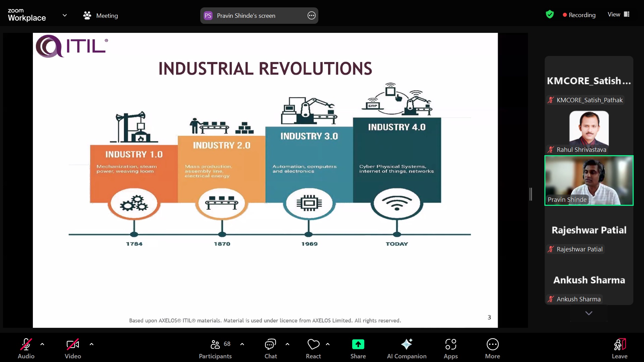Screen dimensions: 644x362
Task: Click the Recording indicator
Action: coord(579,15)
